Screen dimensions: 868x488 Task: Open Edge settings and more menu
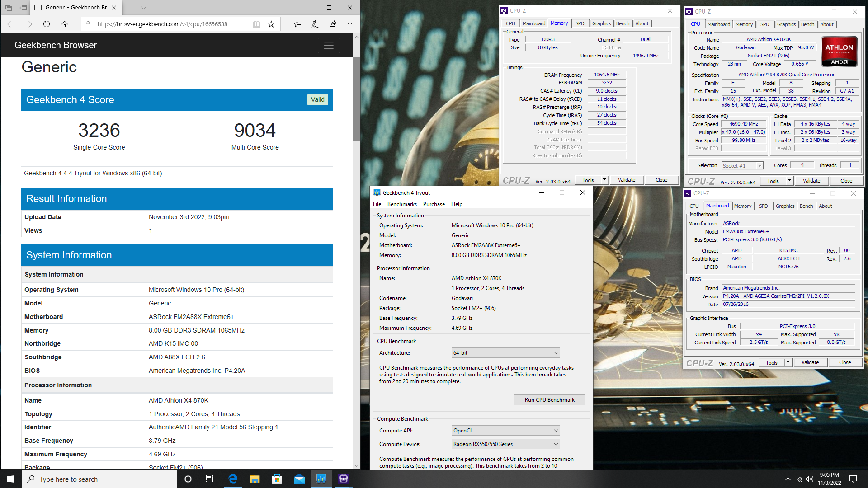[x=351, y=24]
